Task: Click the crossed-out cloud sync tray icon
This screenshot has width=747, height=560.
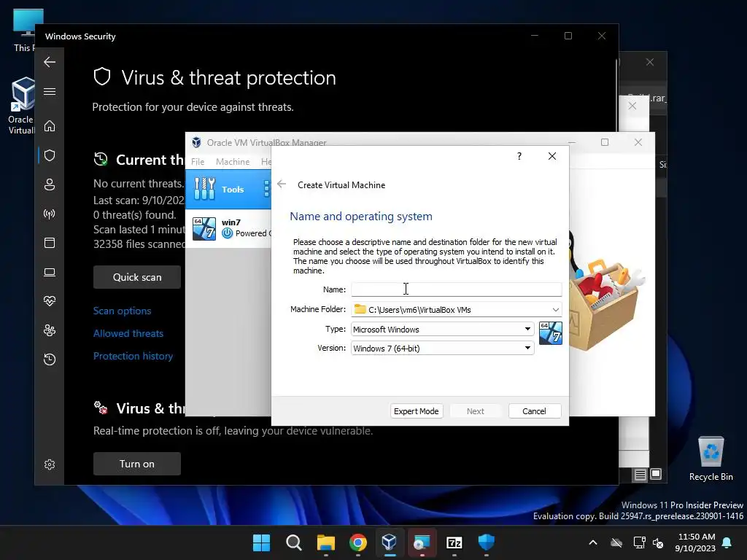Action: 616,542
